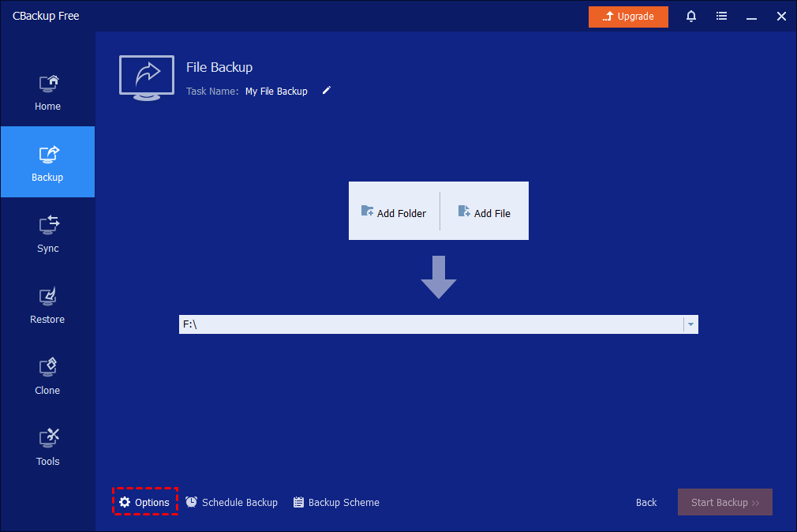Click Add Folder to choose source
The width and height of the screenshot is (797, 532).
pyautogui.click(x=394, y=212)
